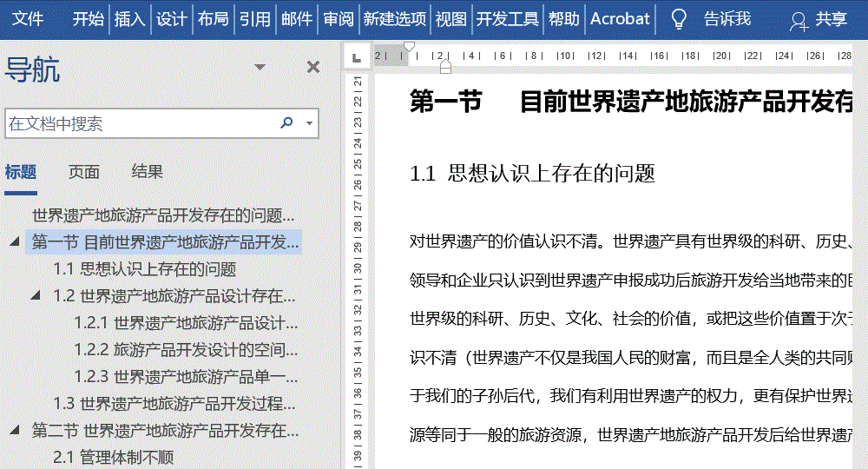This screenshot has height=469, width=868.
Task: Click the 共享 share button
Action: click(831, 19)
